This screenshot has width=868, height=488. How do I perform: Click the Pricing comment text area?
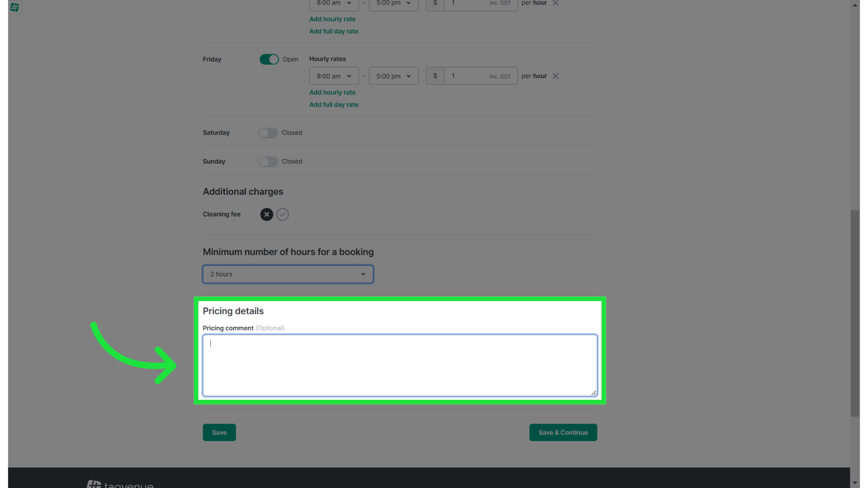pyautogui.click(x=400, y=366)
